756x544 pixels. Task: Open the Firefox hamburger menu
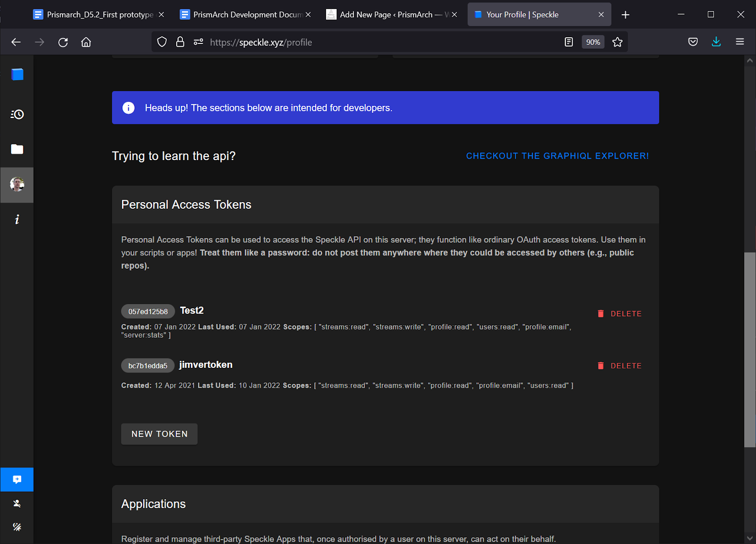coord(740,42)
